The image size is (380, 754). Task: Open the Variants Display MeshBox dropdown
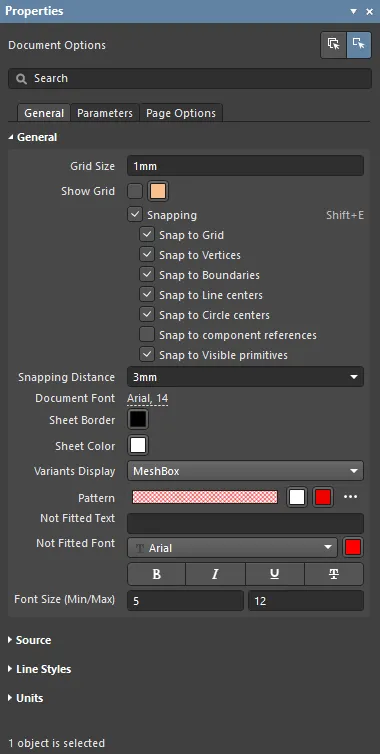(245, 471)
